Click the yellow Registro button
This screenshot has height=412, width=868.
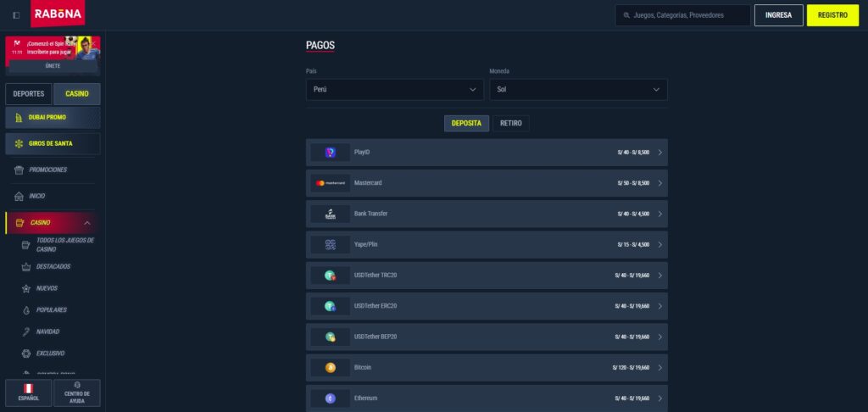832,15
